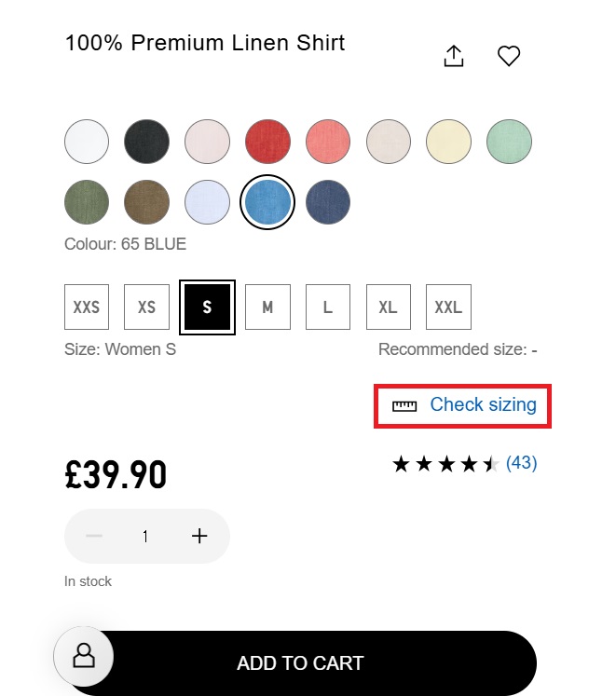Click the quantity number field

(x=145, y=536)
